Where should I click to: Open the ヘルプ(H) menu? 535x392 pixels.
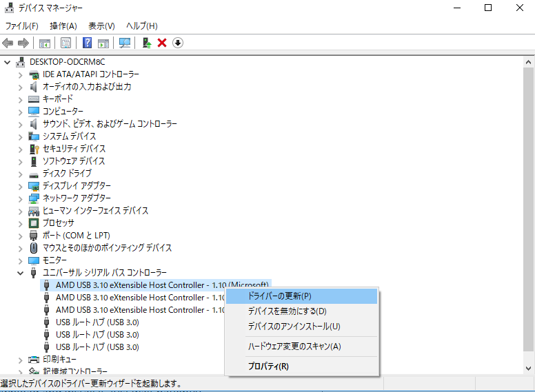coord(141,26)
